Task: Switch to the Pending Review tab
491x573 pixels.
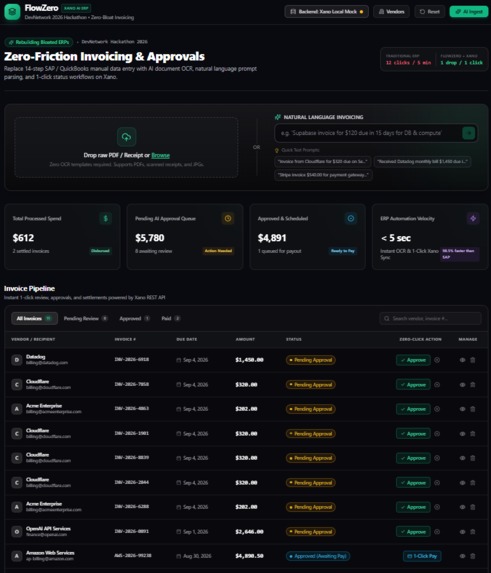Action: pos(85,318)
